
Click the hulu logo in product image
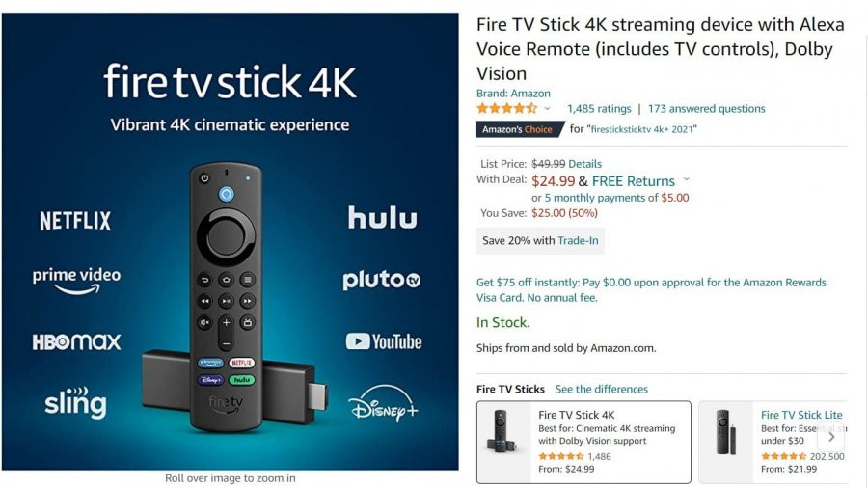pos(383,217)
